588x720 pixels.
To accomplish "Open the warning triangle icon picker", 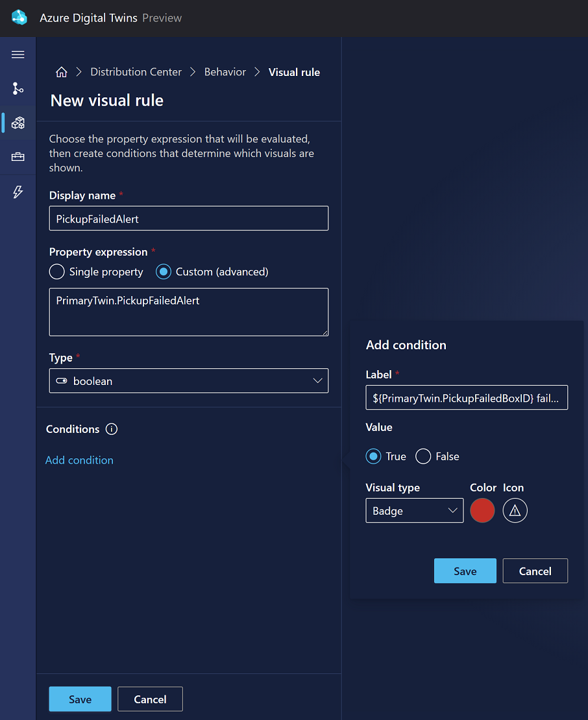I will coord(515,510).
